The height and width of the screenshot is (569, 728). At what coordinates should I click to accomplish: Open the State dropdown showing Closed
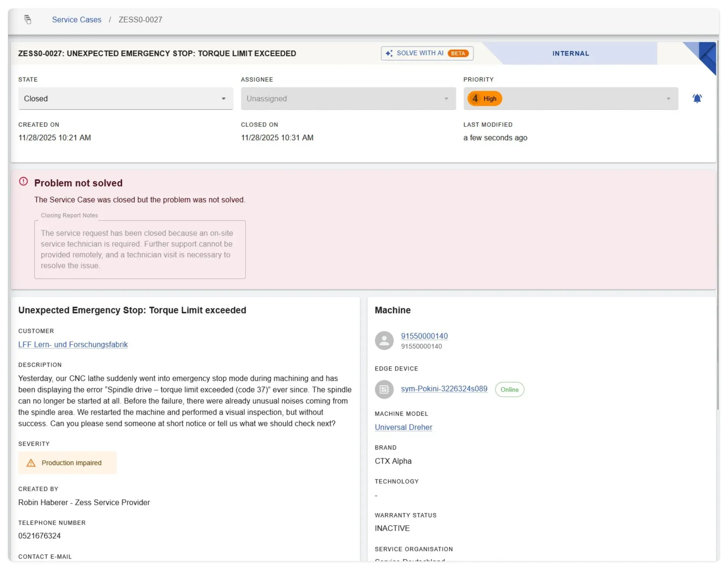tap(126, 99)
